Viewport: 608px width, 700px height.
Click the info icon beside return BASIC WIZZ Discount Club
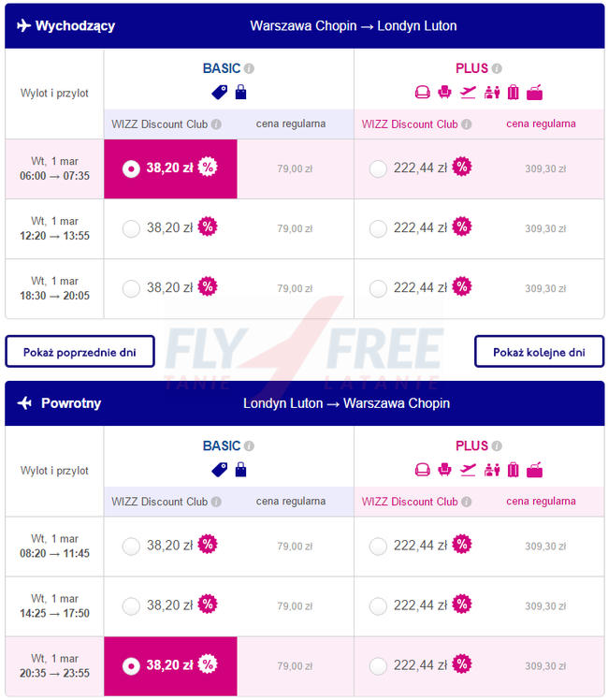[x=216, y=502]
